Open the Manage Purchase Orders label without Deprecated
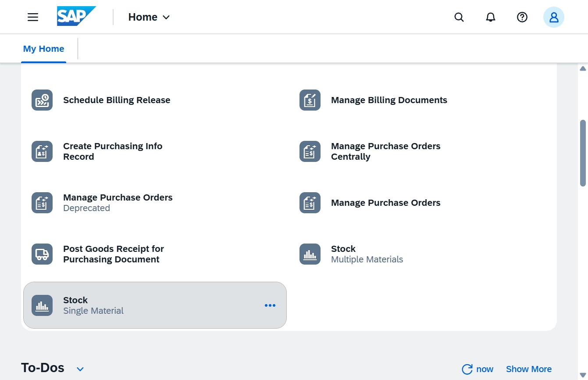The height and width of the screenshot is (380, 588). point(385,203)
